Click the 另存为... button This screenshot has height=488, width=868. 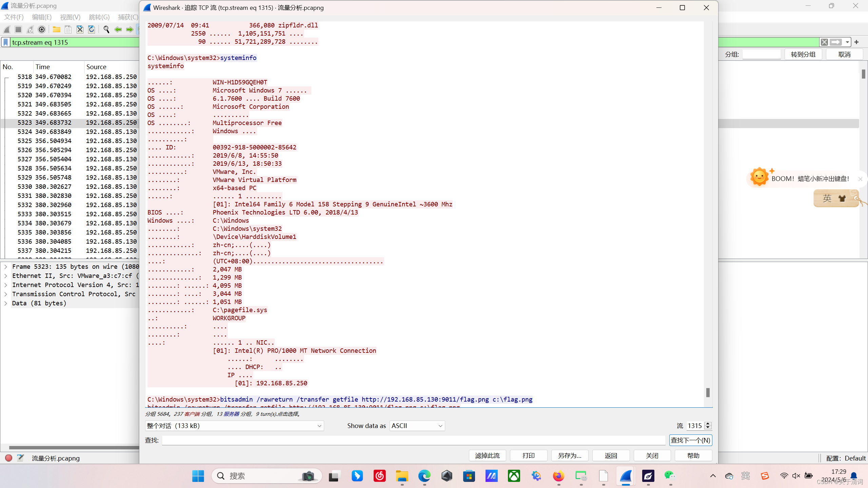tap(570, 455)
